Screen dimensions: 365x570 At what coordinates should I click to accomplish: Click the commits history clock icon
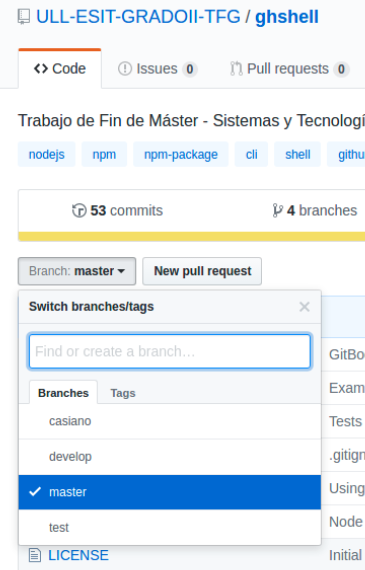(x=79, y=210)
